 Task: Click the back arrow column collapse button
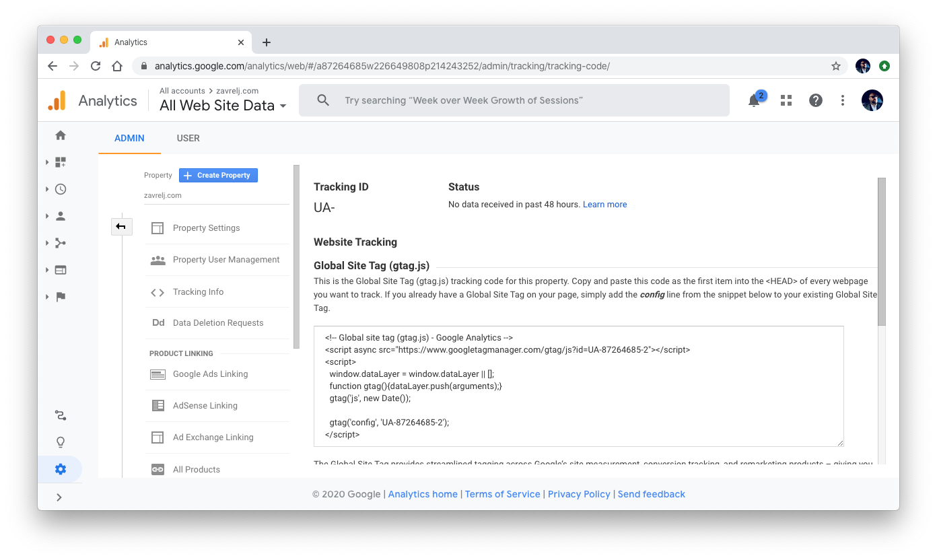click(x=121, y=227)
